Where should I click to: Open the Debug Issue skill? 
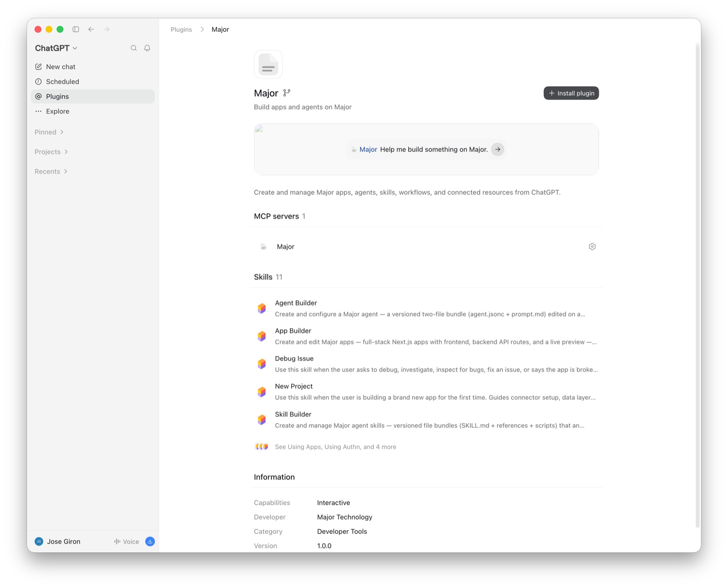(x=426, y=364)
